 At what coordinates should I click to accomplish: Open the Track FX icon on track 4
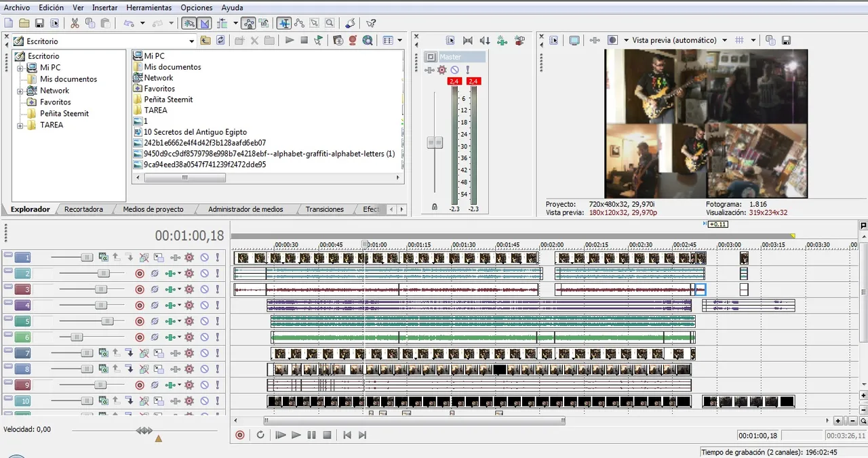(x=189, y=306)
